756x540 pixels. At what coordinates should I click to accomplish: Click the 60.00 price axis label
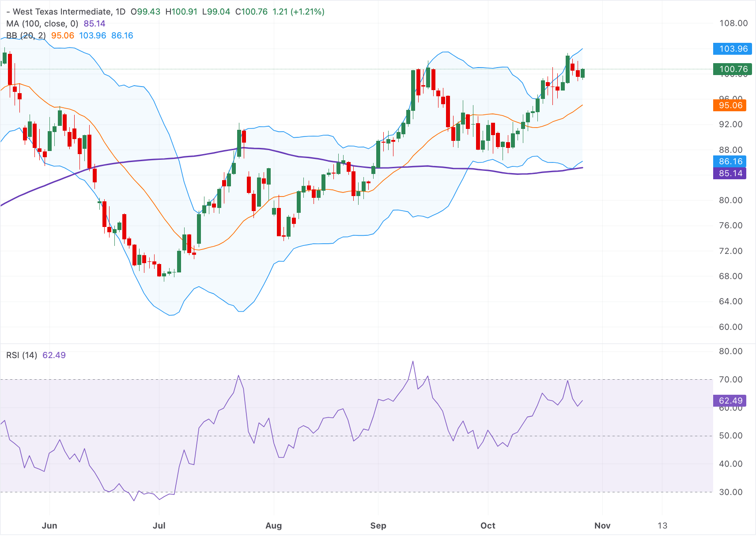pyautogui.click(x=731, y=327)
